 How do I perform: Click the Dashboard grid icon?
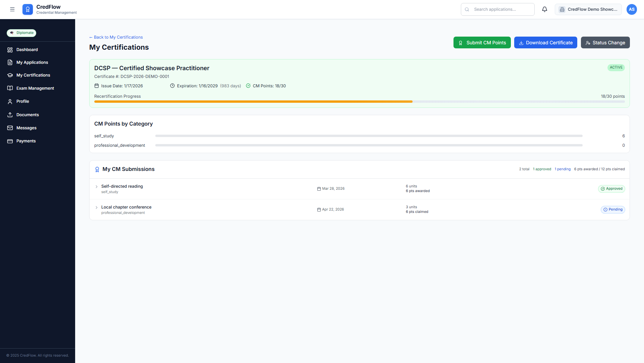point(10,50)
